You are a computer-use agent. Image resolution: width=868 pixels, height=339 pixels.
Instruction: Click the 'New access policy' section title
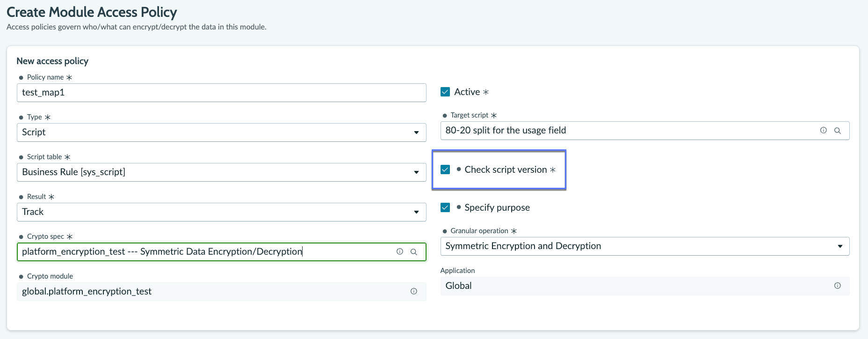click(52, 61)
